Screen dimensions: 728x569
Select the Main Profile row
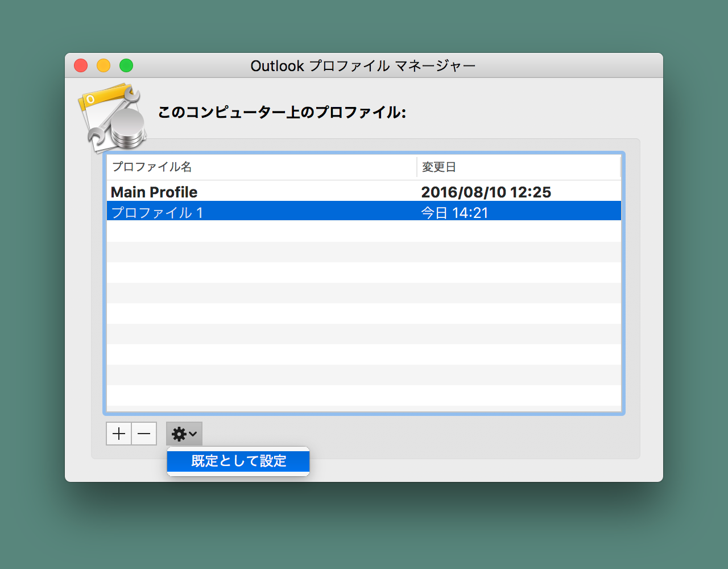point(364,192)
